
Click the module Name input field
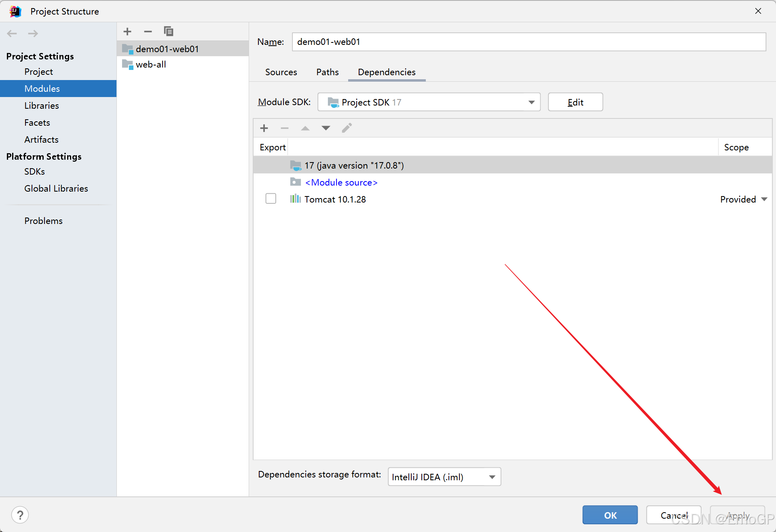[x=529, y=42]
